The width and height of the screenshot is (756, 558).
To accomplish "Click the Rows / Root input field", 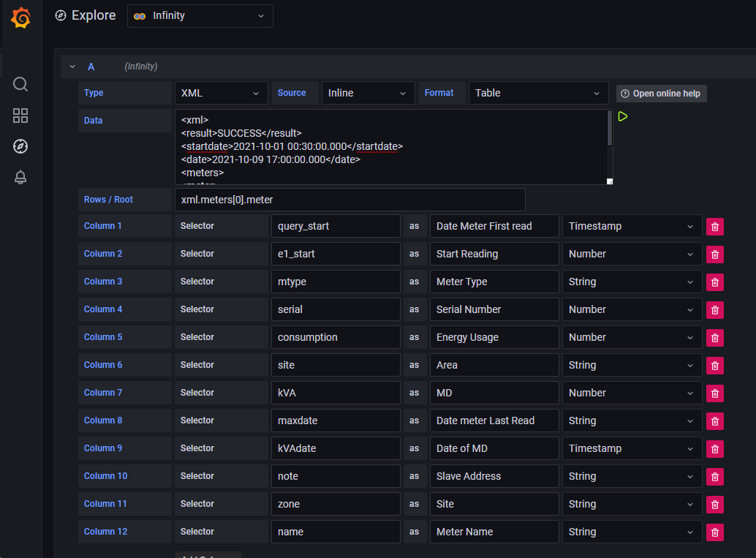I will (349, 199).
